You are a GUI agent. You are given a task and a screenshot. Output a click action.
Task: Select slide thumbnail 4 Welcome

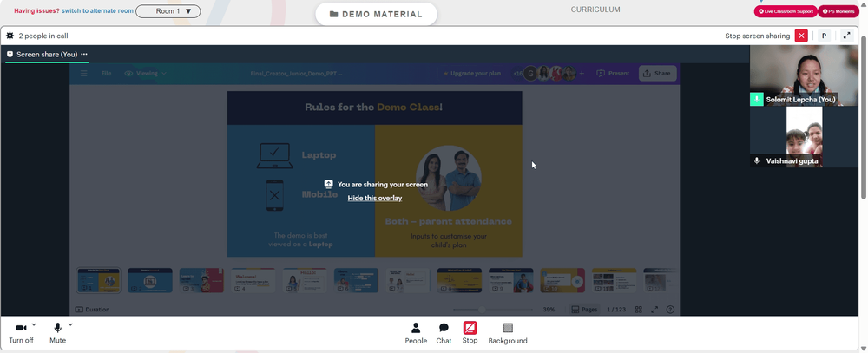tap(253, 280)
